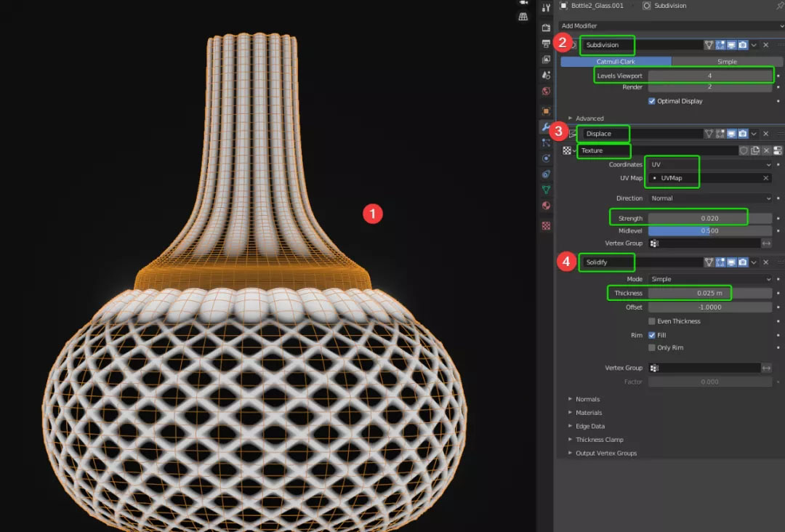Invert the Solidify vertex group arrows

(767, 368)
